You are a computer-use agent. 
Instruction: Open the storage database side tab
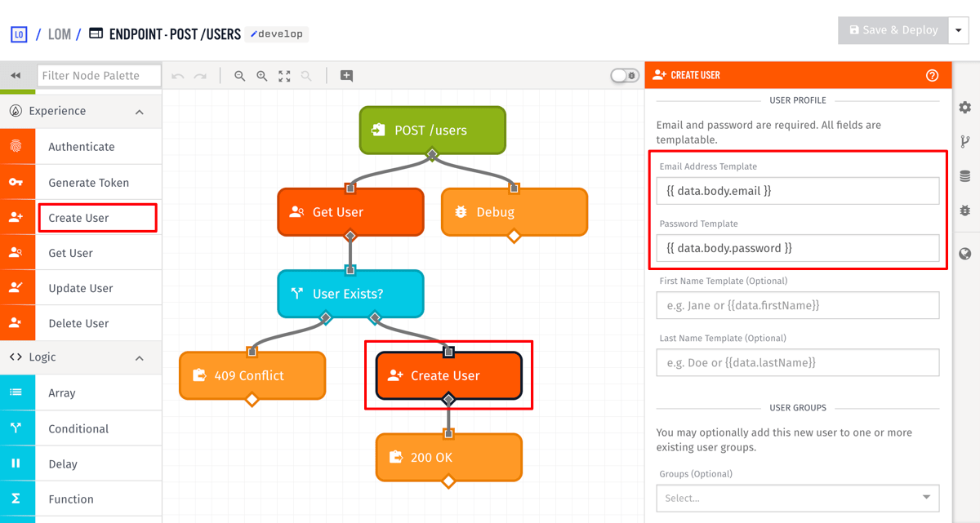[965, 176]
